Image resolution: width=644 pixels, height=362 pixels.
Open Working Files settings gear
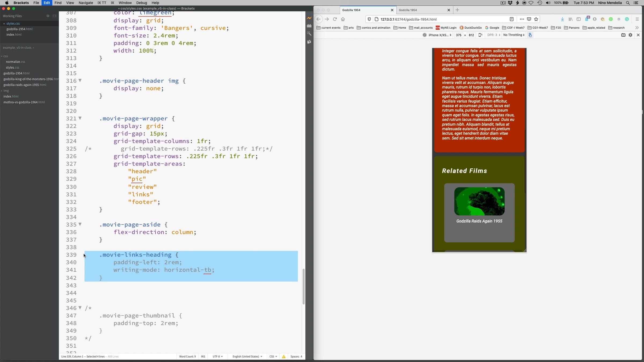[x=48, y=16]
